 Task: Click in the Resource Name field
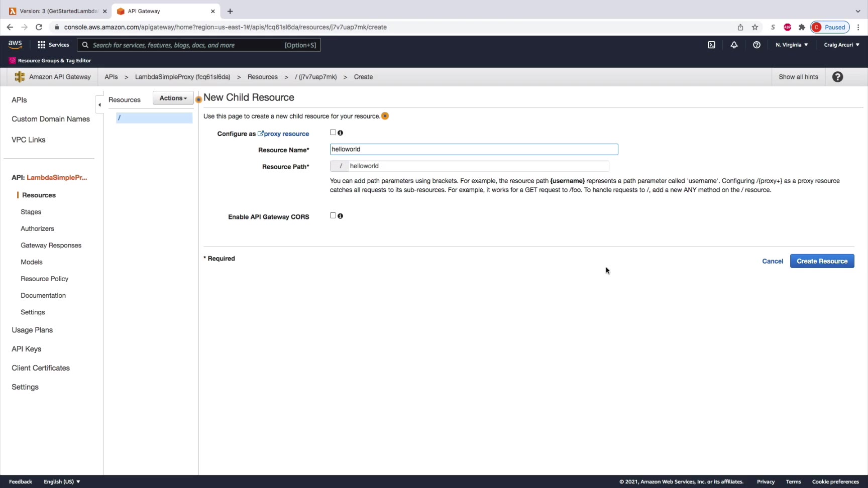[x=474, y=149]
